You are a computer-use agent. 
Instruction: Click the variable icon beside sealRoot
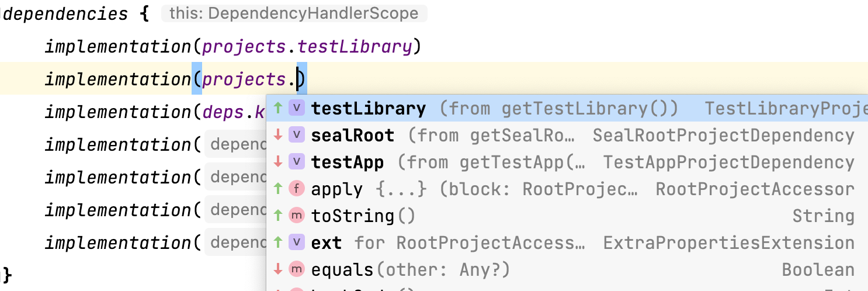click(x=297, y=135)
